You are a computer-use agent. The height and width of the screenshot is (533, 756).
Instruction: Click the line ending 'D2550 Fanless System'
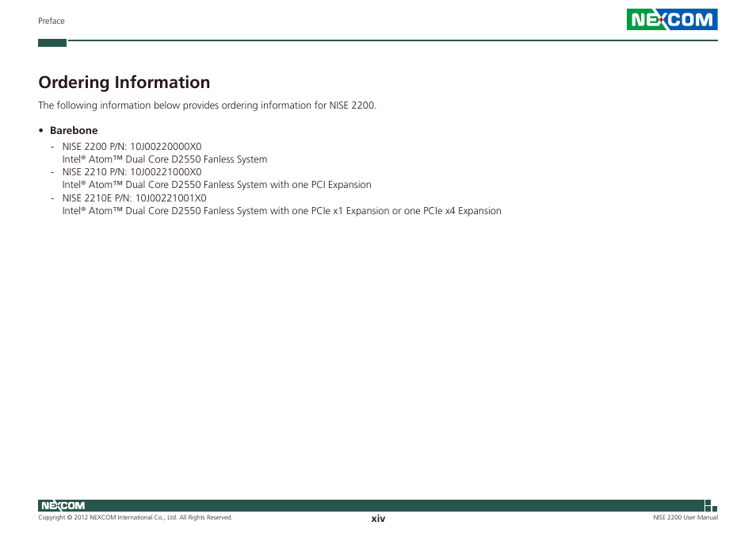(164, 159)
